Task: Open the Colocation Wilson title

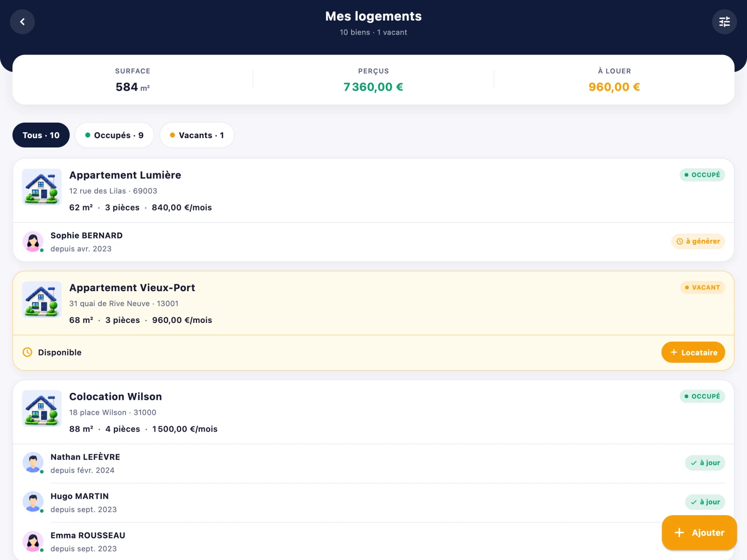Action: click(115, 397)
